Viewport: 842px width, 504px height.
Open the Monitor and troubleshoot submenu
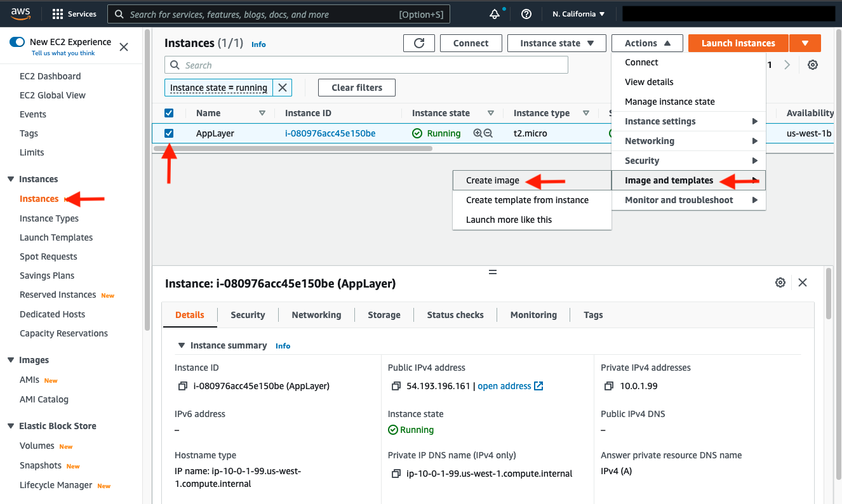[x=688, y=200]
